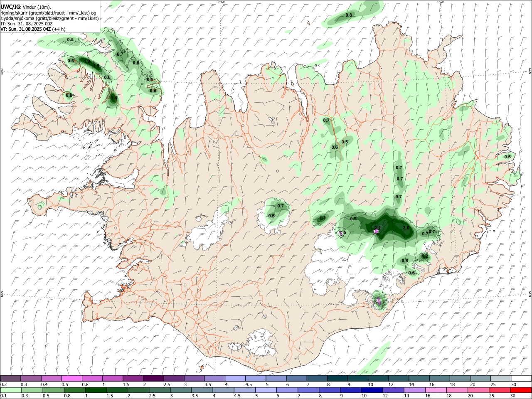Choose the pale gray swatch between 25 and 30

point(500,378)
